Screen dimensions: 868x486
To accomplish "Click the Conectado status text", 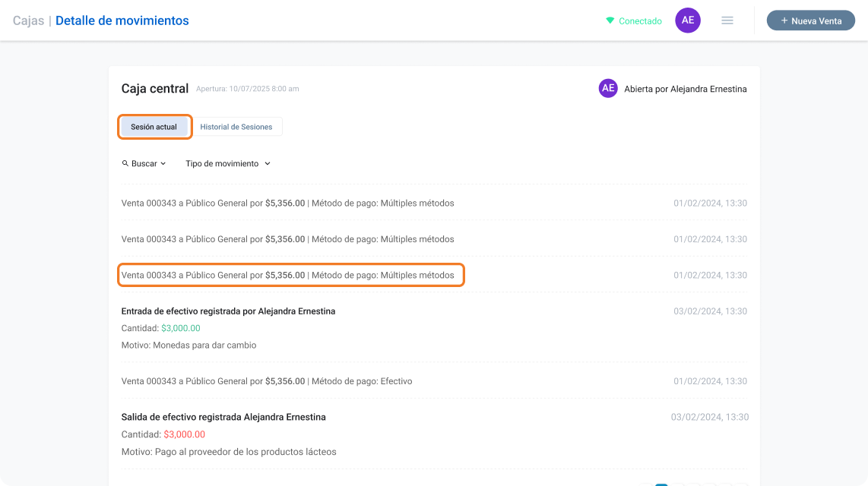I will click(640, 21).
